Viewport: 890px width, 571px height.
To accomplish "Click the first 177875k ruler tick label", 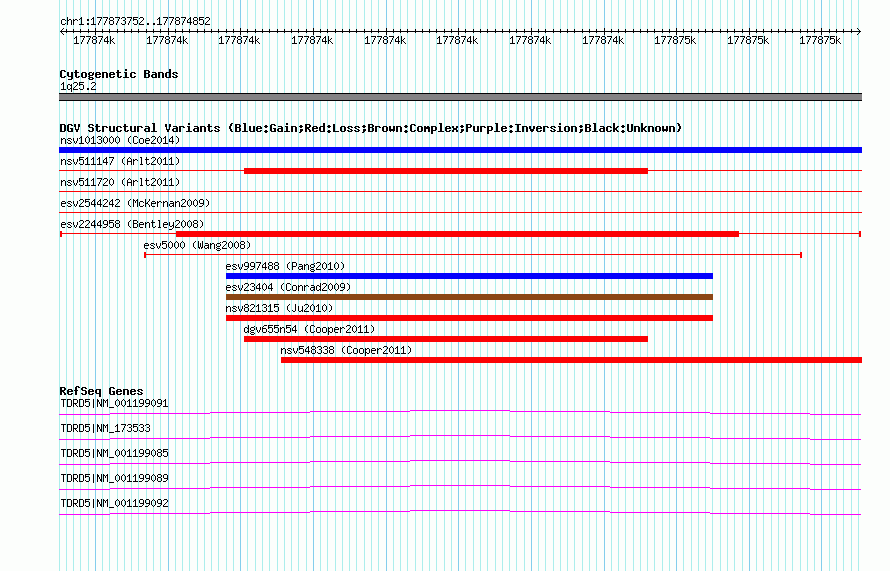I will pyautogui.click(x=675, y=40).
